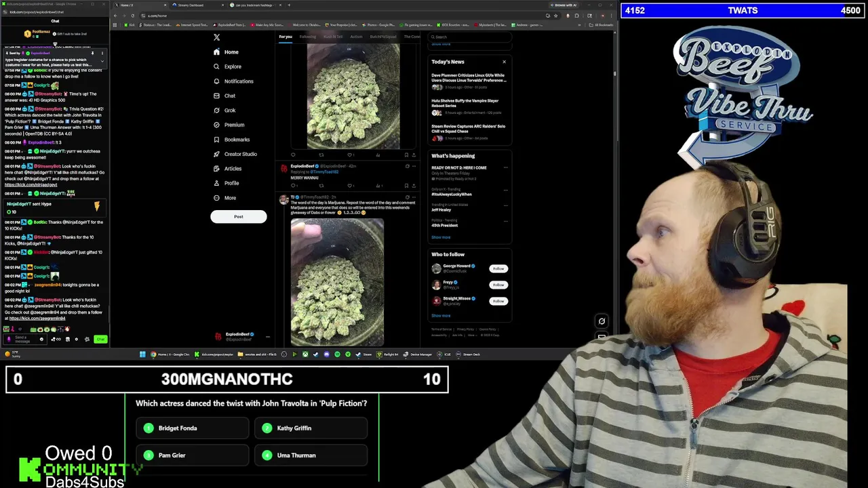Switch to the Following timeline tab

point(308,37)
